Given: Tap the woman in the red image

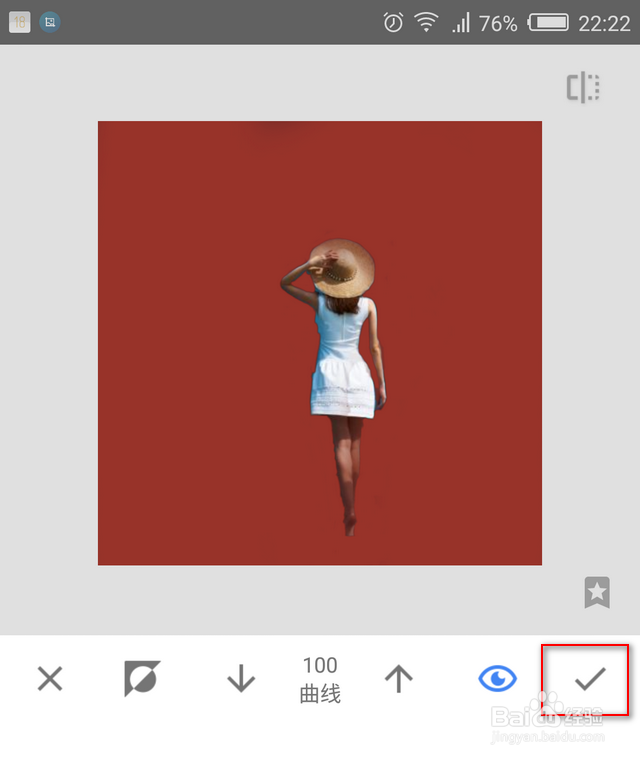Looking at the screenshot, I should 339,387.
